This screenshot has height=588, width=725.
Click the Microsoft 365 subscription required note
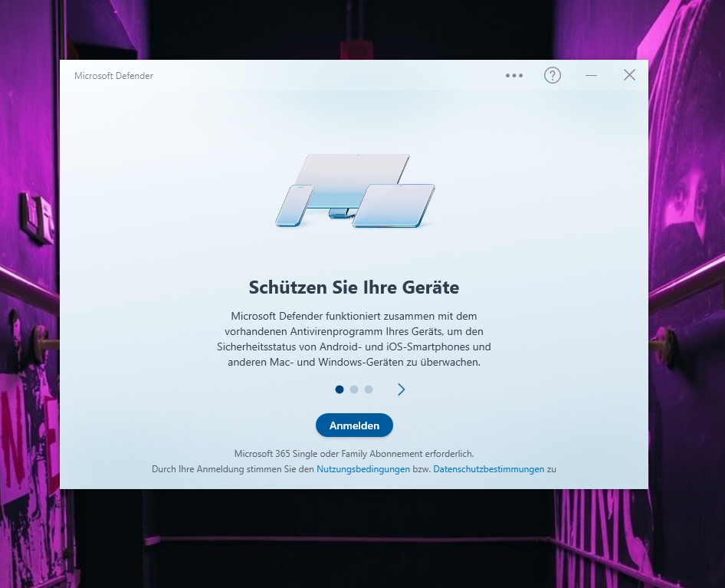click(354, 454)
